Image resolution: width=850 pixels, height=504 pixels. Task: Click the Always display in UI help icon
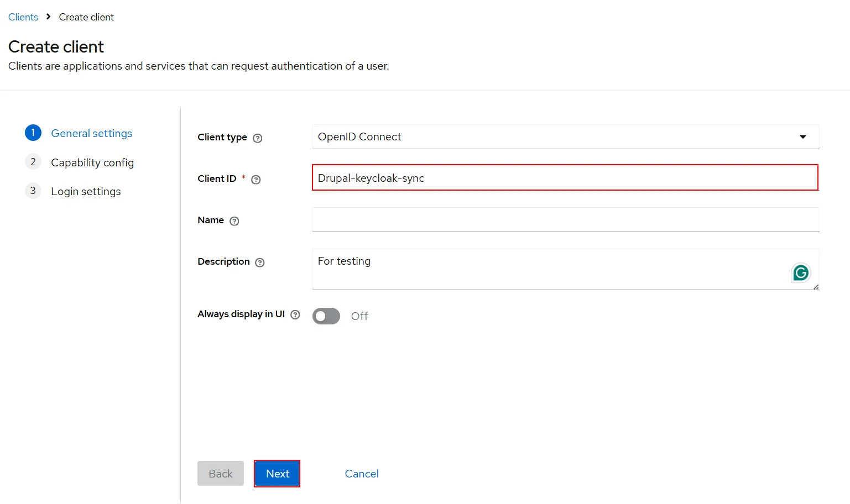click(x=295, y=314)
